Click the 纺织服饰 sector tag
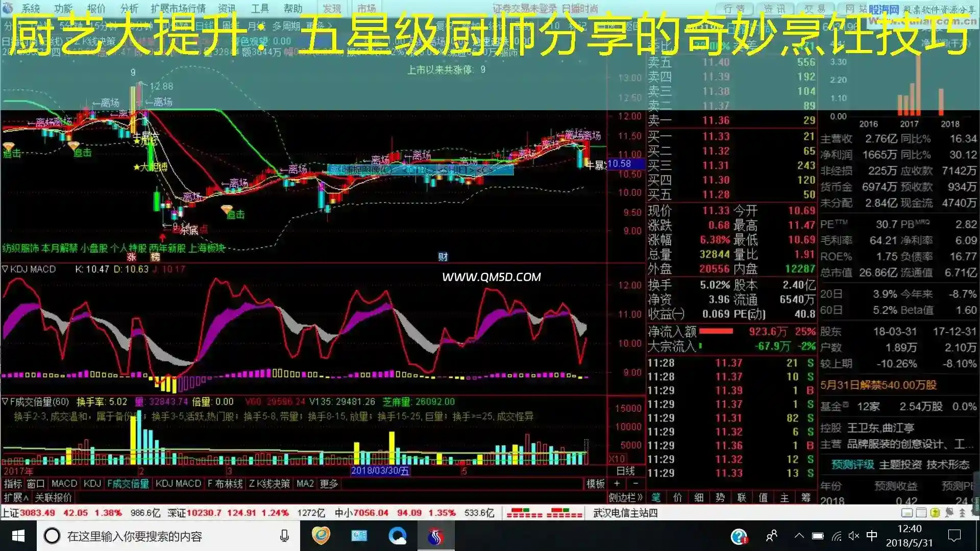Screen dimensions: 980x551 click(20, 248)
